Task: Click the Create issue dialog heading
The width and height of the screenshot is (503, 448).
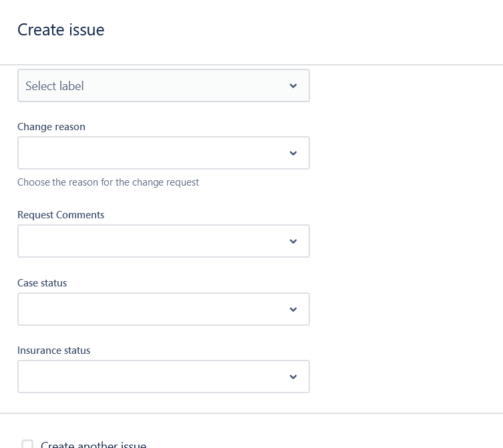Action: pos(61,30)
